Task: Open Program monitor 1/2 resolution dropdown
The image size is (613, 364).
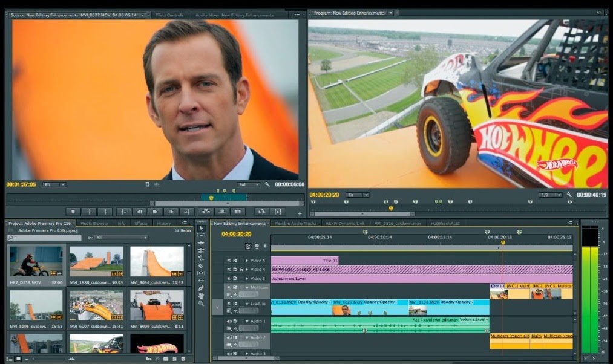Action: 551,195
